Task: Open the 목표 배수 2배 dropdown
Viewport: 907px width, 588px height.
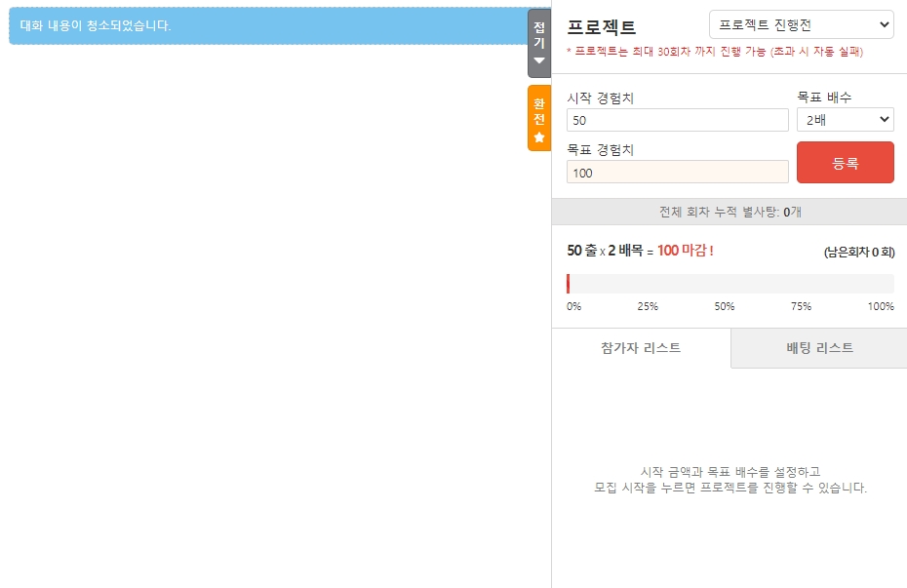Action: click(x=846, y=120)
